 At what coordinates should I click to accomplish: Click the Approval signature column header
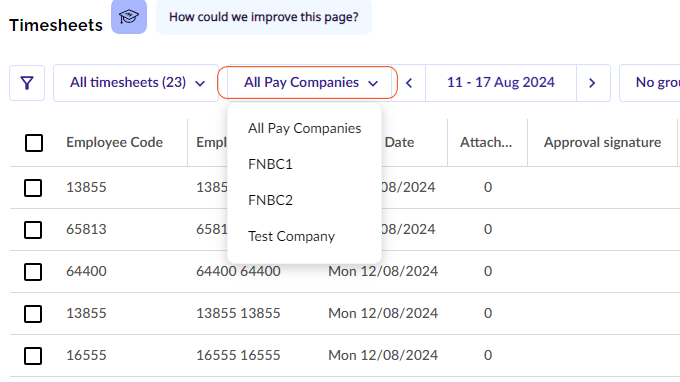(x=602, y=143)
